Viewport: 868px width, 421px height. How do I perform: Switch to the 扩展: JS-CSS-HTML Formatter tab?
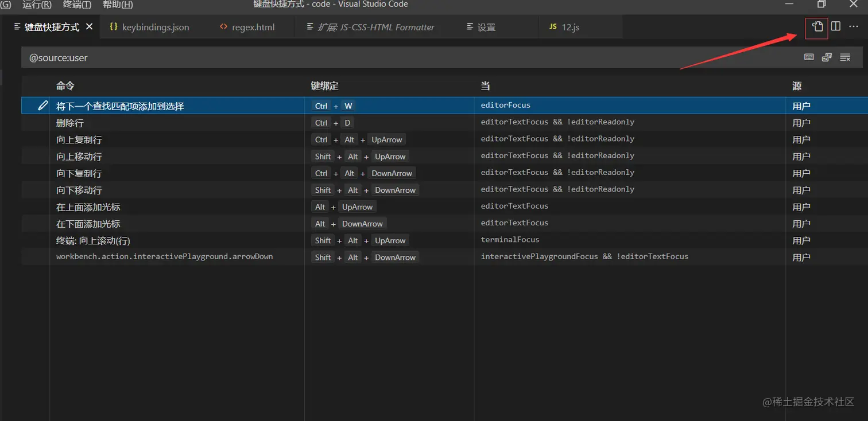(371, 27)
